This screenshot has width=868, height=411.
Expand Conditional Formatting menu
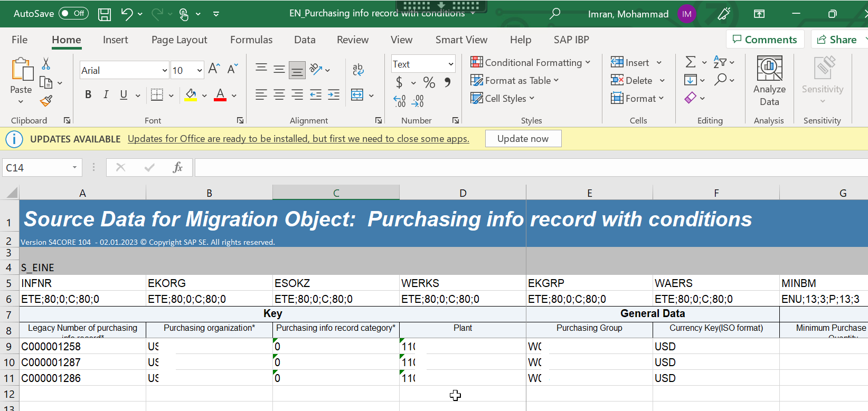click(530, 62)
